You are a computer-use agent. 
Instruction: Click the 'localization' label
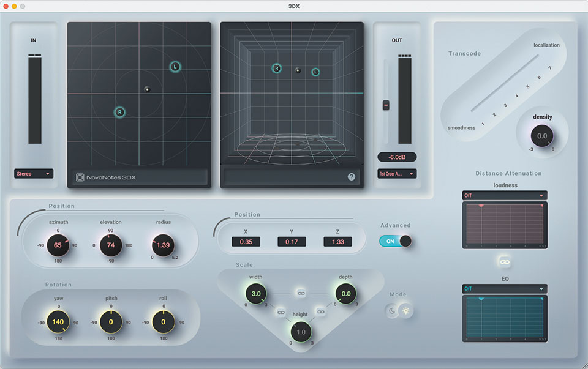coord(546,45)
